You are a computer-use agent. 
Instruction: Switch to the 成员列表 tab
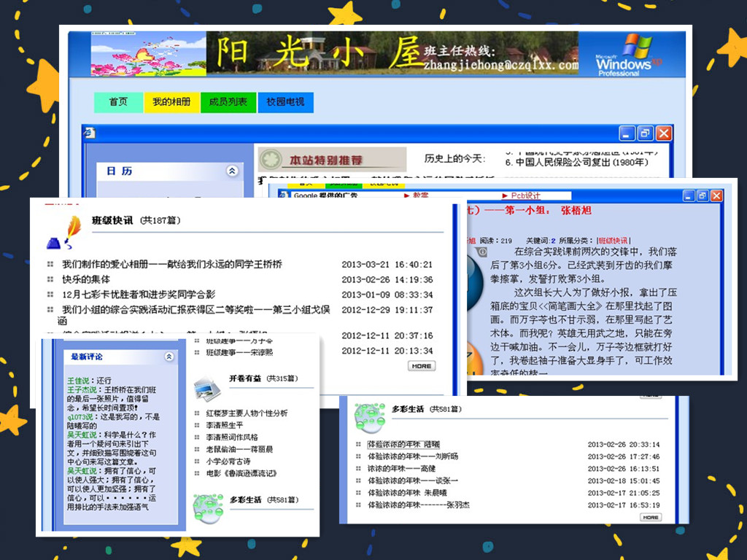[x=228, y=102]
